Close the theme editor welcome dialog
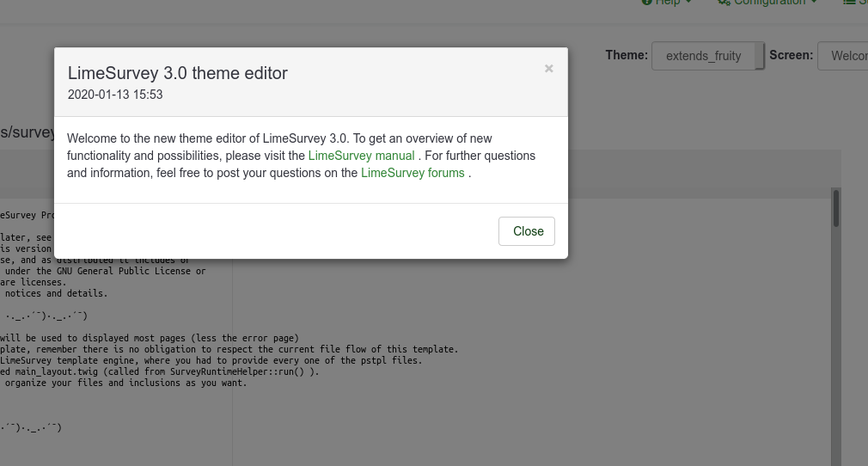Viewport: 868px width, 466px height. point(527,231)
